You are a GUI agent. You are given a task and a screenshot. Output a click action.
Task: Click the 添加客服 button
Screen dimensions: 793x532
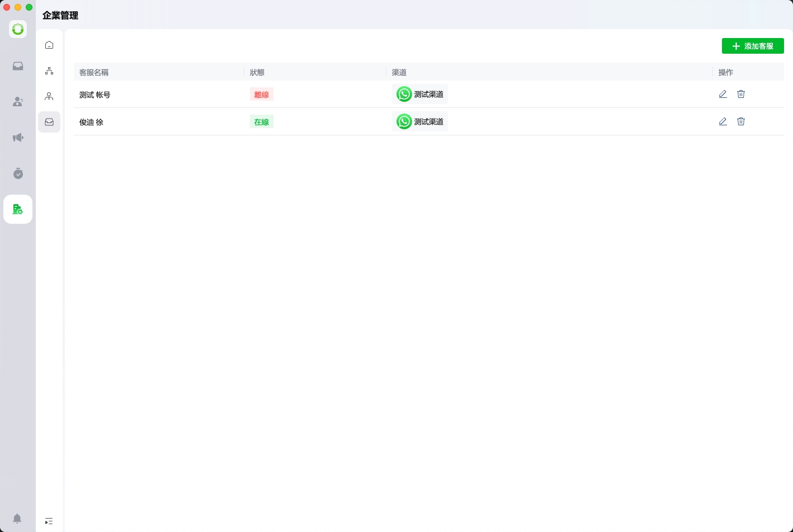pos(753,46)
